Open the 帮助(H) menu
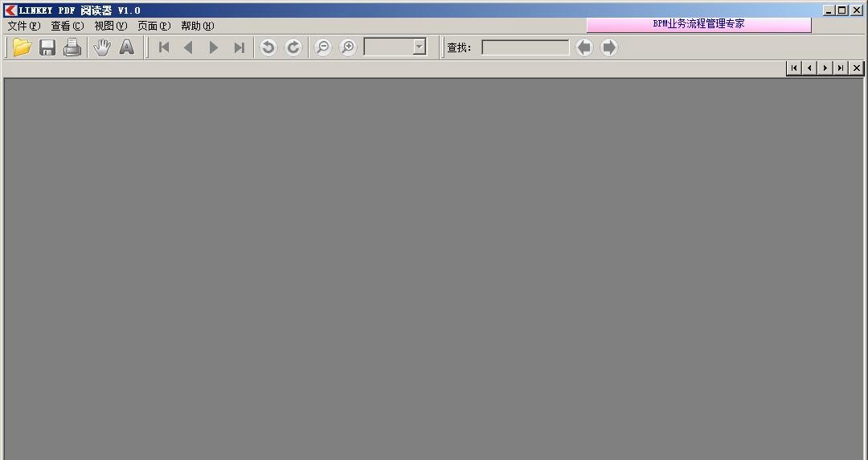 coord(198,26)
